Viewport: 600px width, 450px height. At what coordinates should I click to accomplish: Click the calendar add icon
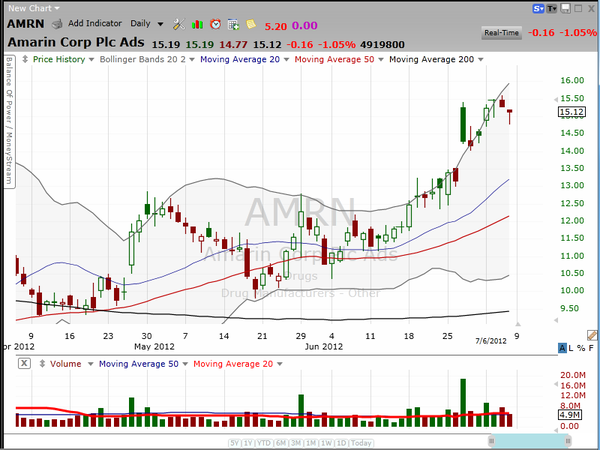tap(233, 25)
